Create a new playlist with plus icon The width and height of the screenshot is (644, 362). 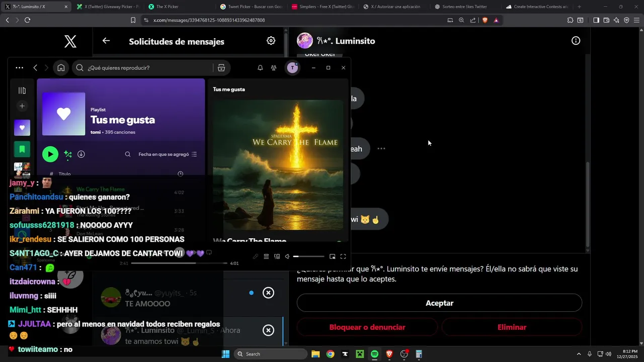point(22,106)
